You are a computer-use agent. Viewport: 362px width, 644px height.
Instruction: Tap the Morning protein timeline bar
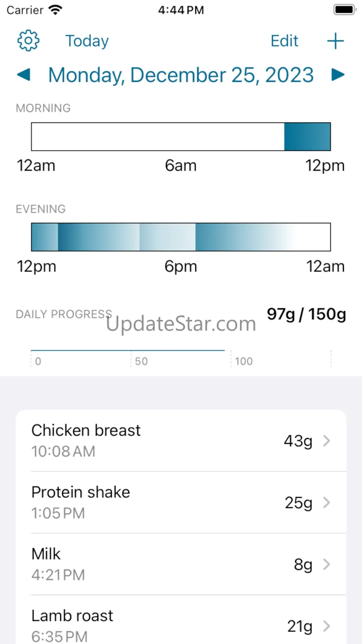(x=181, y=137)
